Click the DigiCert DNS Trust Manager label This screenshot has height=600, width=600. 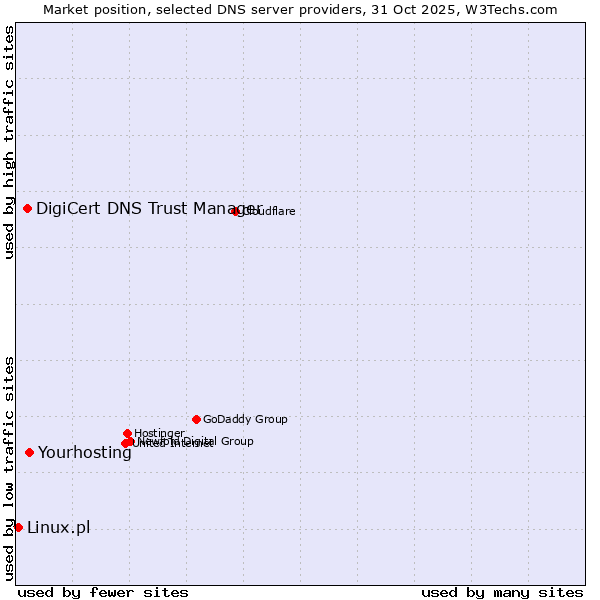point(149,208)
